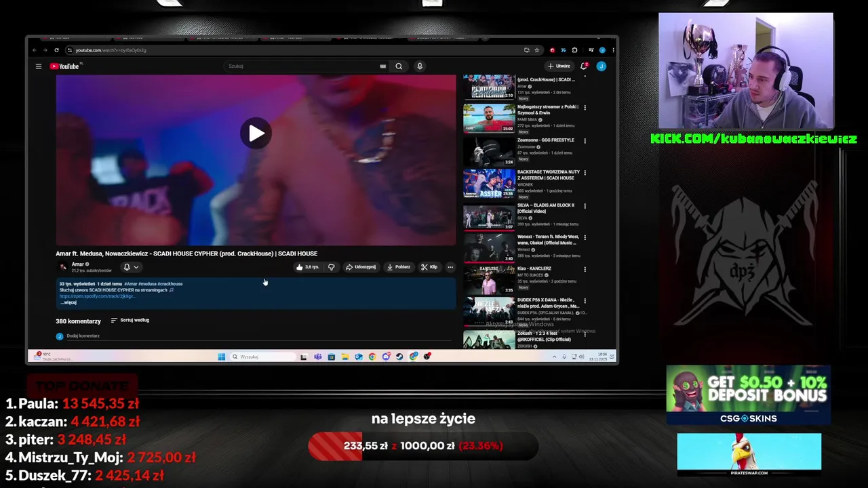Click the Utwórz create button
868x488 pixels.
[559, 66]
